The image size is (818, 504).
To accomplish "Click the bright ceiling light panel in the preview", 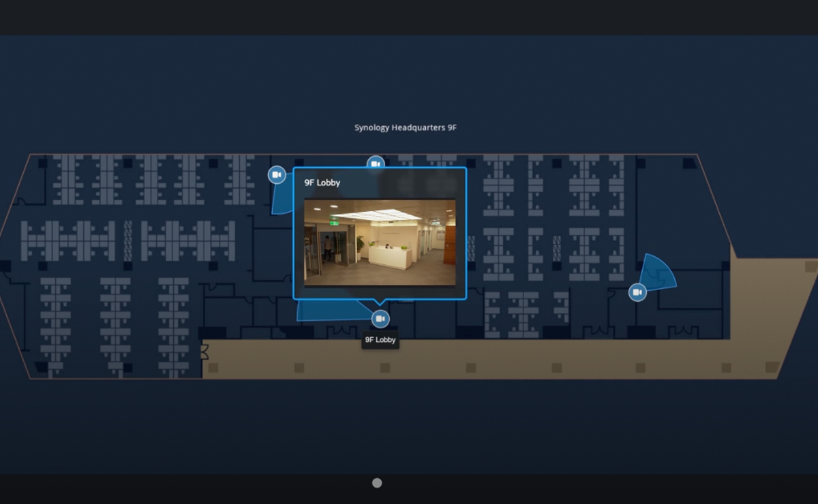I will point(385,214).
